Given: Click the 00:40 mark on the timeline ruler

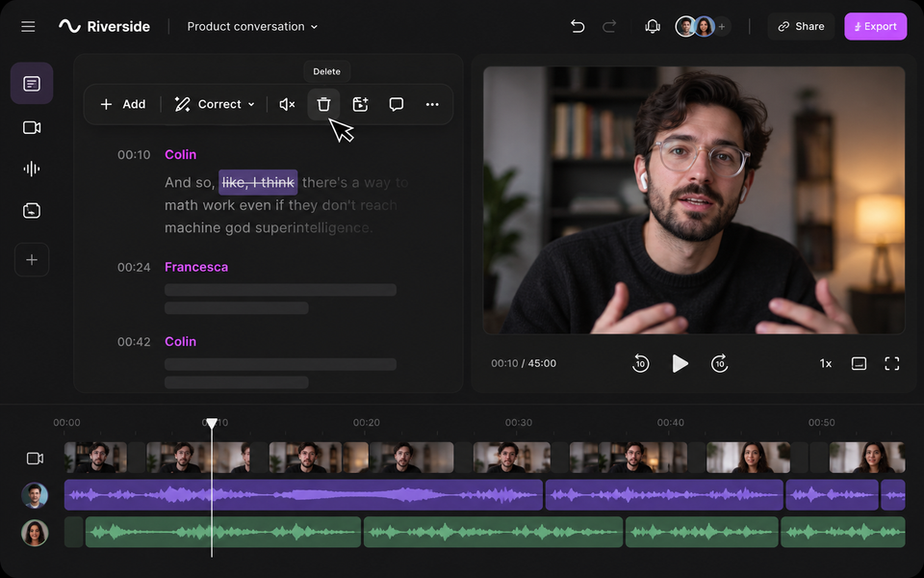Looking at the screenshot, I should click(x=671, y=422).
